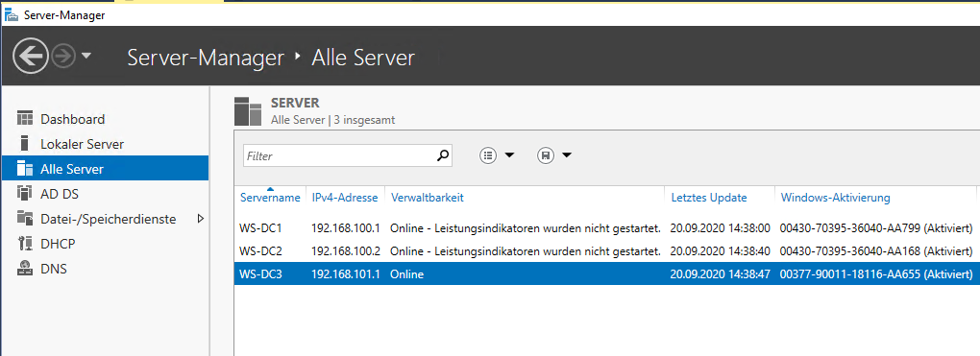The width and height of the screenshot is (980, 356).
Task: Click activation ID 00430-70395-36040-AA168
Action: pyautogui.click(x=850, y=251)
